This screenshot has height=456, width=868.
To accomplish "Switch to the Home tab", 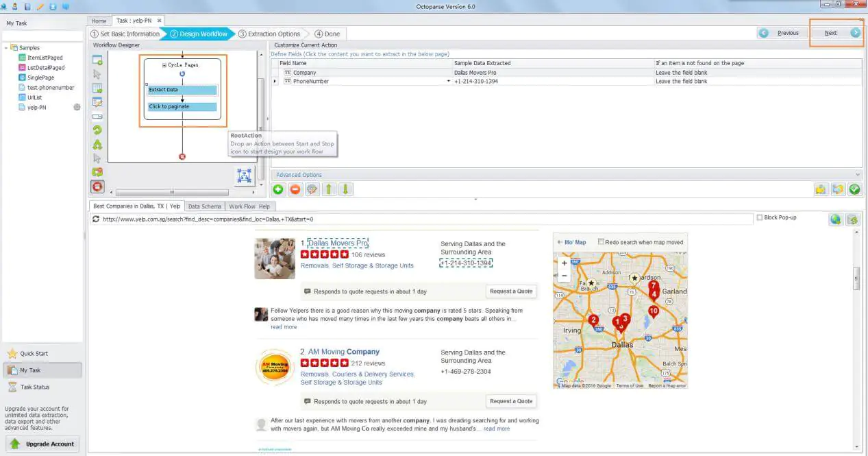I will (x=99, y=21).
